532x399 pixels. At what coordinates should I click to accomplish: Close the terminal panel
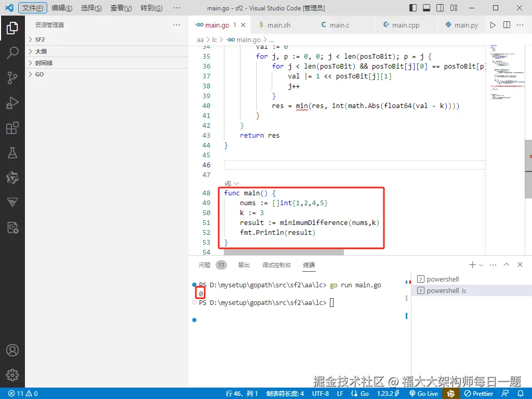520,264
